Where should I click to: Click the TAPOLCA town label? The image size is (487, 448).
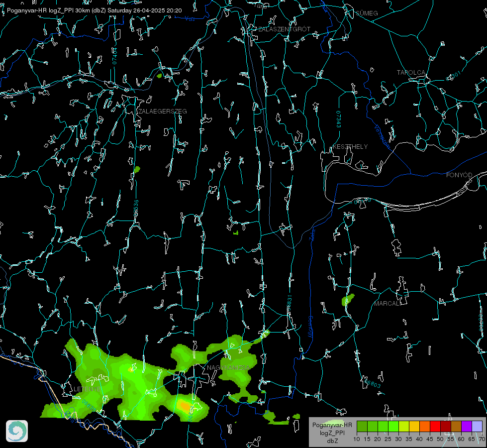(x=411, y=73)
